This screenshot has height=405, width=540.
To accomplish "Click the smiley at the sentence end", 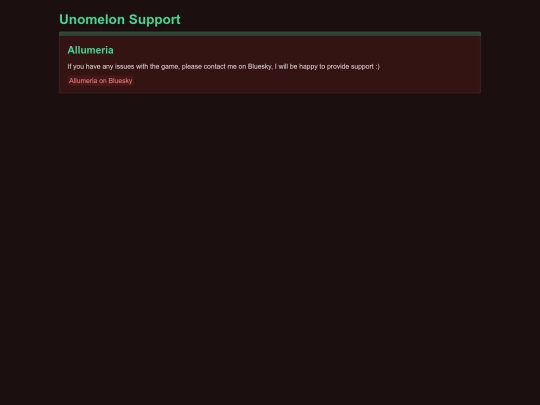I will pos(377,66).
